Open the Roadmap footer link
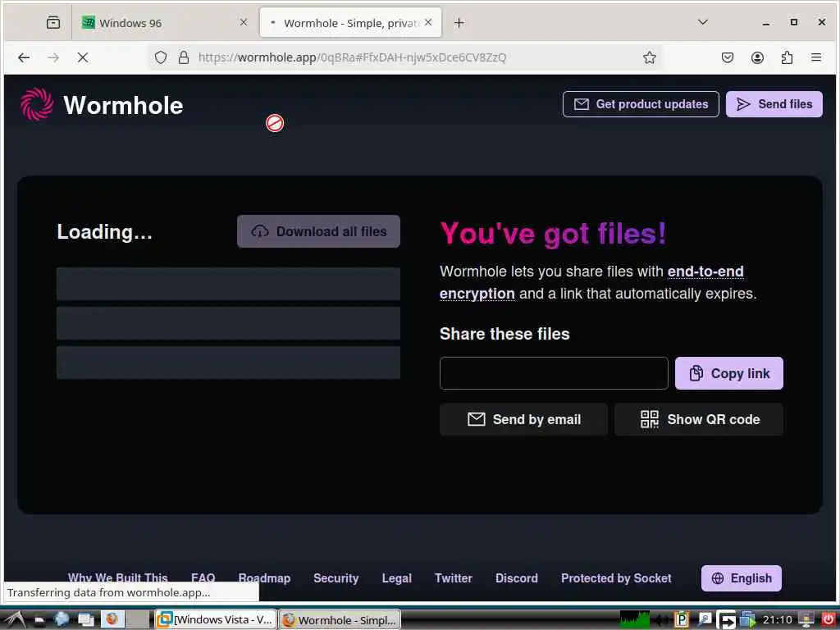 [x=265, y=578]
